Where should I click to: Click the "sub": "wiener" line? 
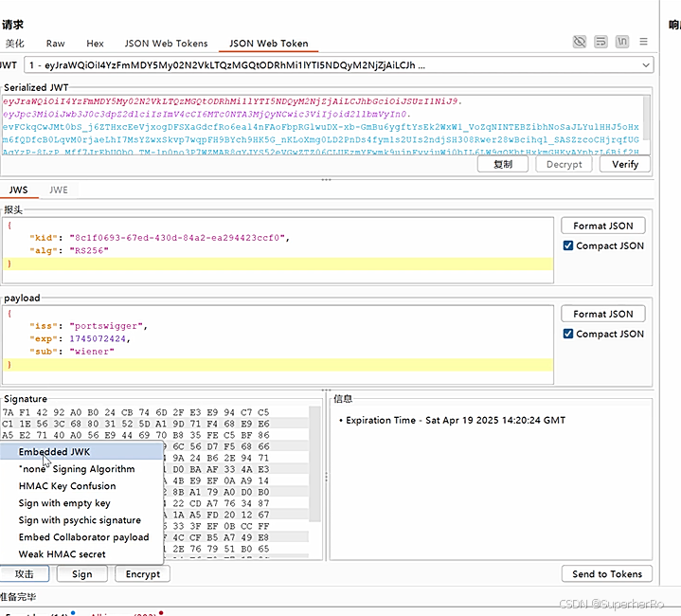72,351
